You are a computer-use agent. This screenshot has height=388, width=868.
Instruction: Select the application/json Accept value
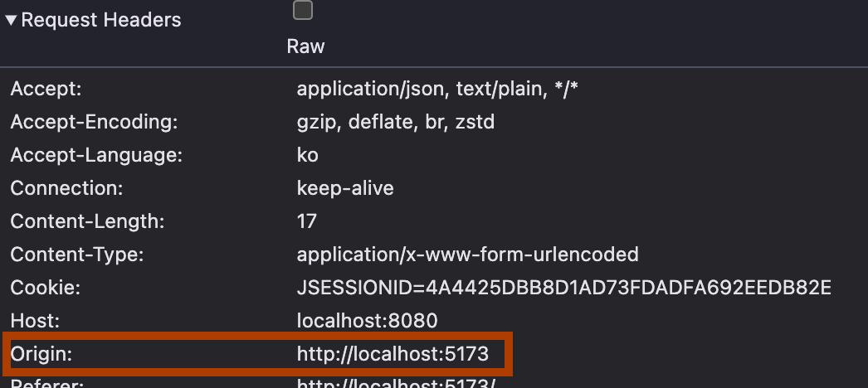point(437,89)
